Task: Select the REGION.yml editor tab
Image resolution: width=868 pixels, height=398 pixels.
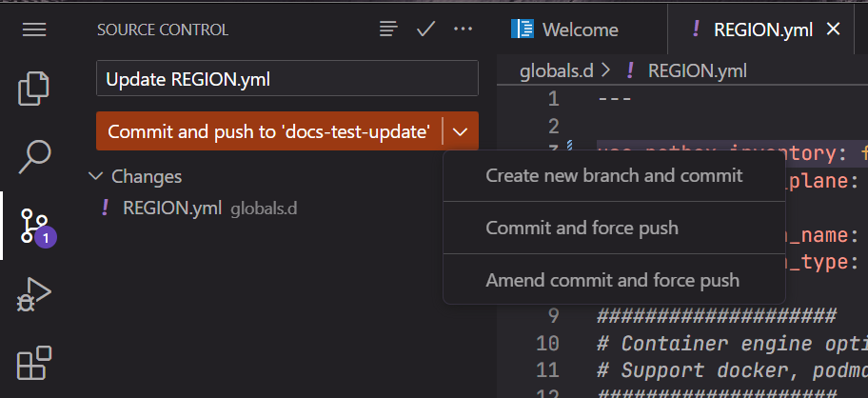Action: click(763, 30)
